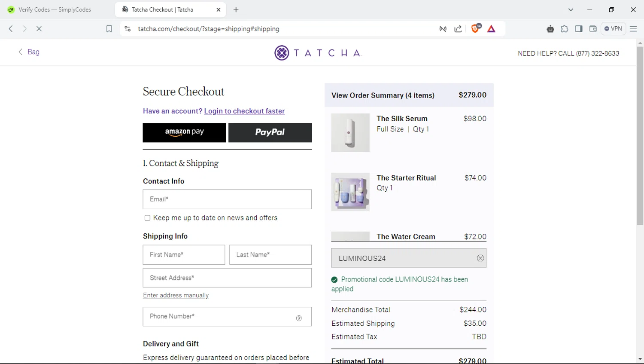Click the Last Name field

click(270, 255)
